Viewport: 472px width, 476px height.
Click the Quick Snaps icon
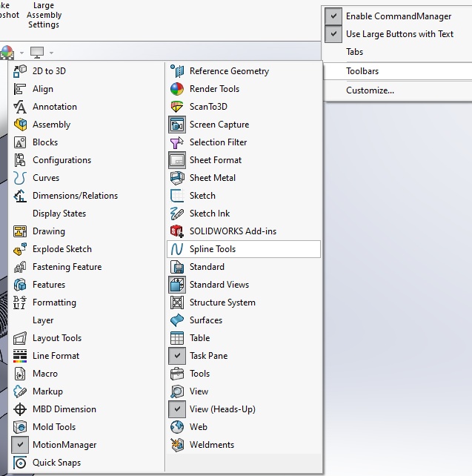point(20,463)
